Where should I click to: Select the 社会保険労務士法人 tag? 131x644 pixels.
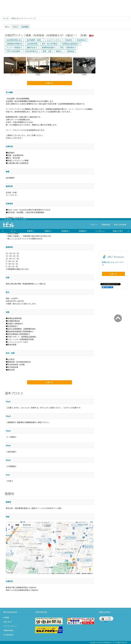[14, 40]
